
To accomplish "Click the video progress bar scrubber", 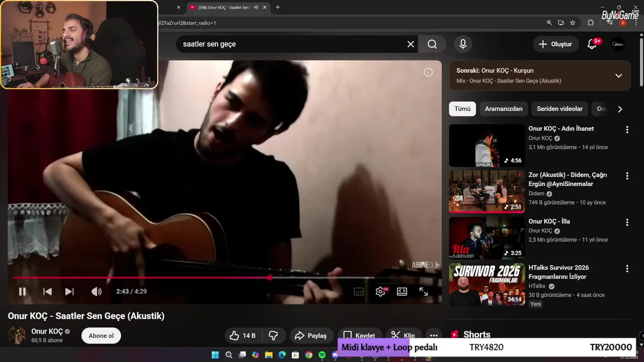I will coord(270,278).
